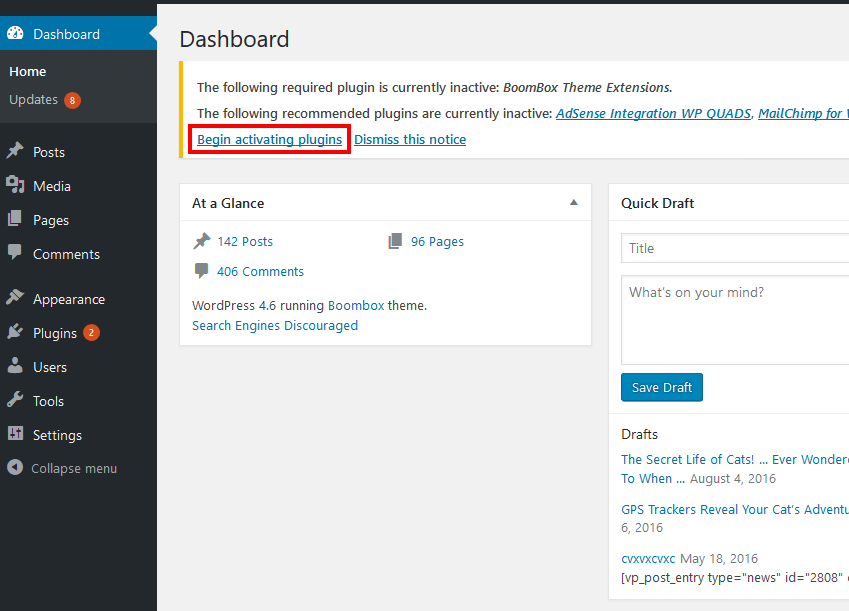Screen dimensions: 849x611
Task: Click the Collapse menu arrow icon
Action: coord(15,467)
